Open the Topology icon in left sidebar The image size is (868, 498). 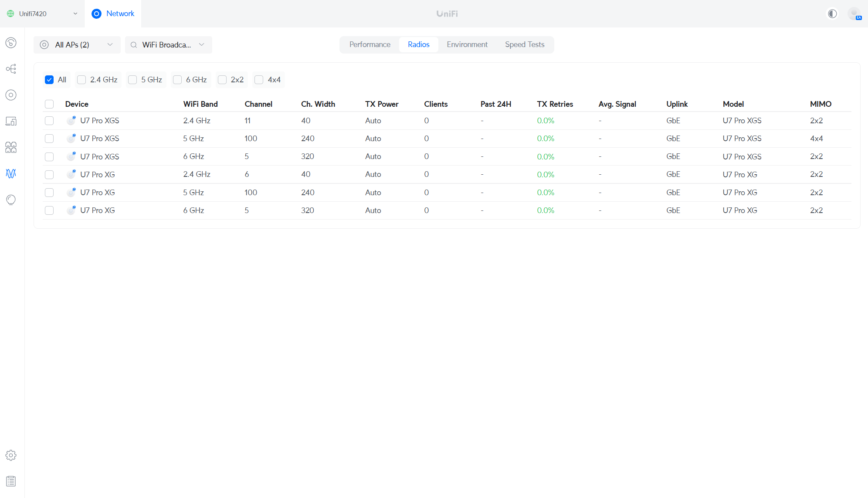click(11, 69)
